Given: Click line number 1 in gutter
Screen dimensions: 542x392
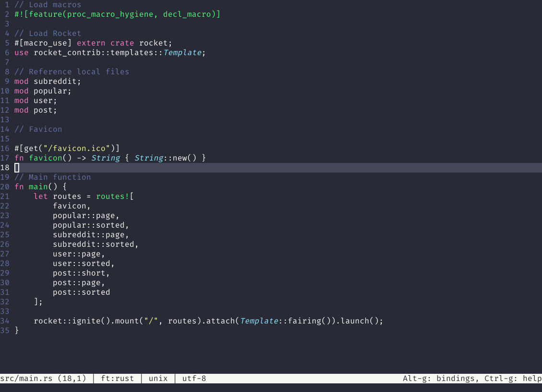Looking at the screenshot, I should 7,4.
